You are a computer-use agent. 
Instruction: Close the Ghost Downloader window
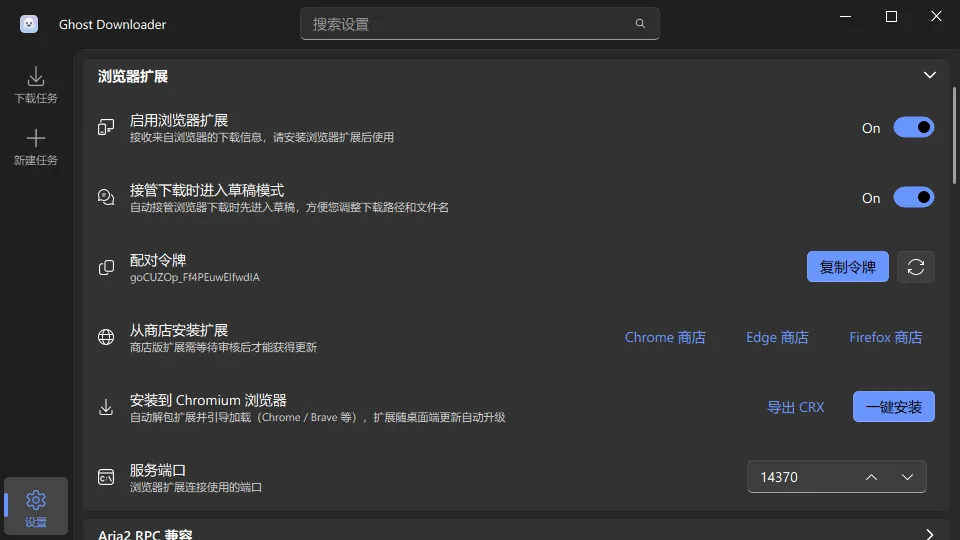[936, 17]
